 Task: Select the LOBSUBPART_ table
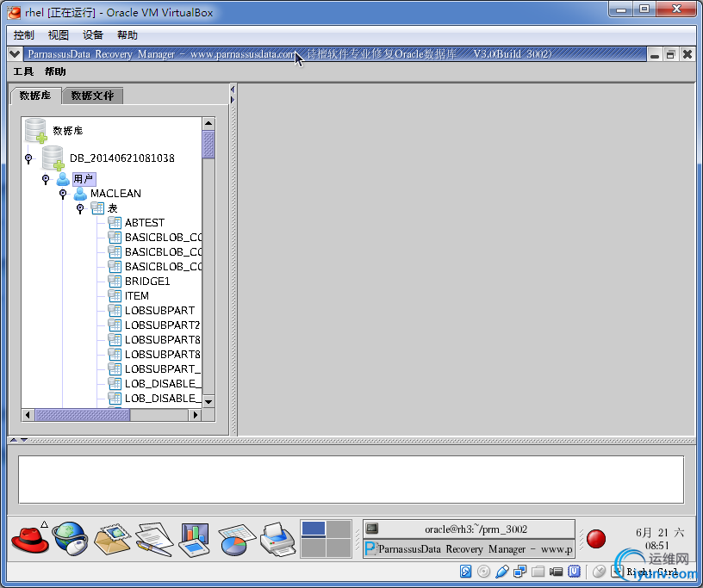(x=162, y=368)
